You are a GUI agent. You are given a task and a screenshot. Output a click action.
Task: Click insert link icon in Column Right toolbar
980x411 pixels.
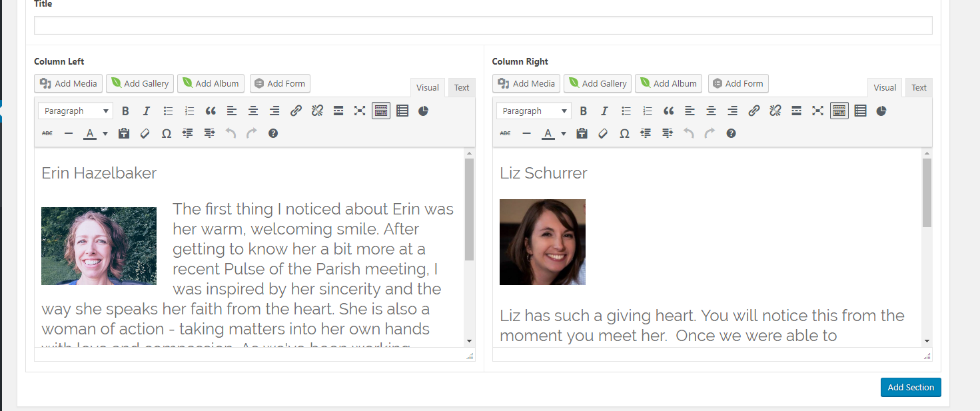(x=753, y=111)
